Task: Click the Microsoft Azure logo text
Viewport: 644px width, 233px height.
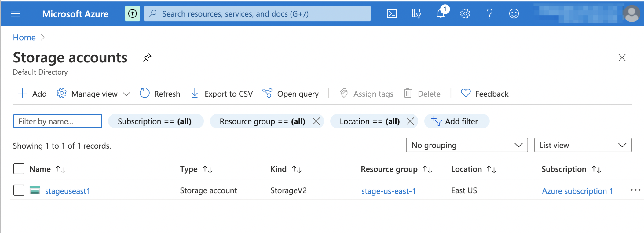Action: click(x=75, y=14)
